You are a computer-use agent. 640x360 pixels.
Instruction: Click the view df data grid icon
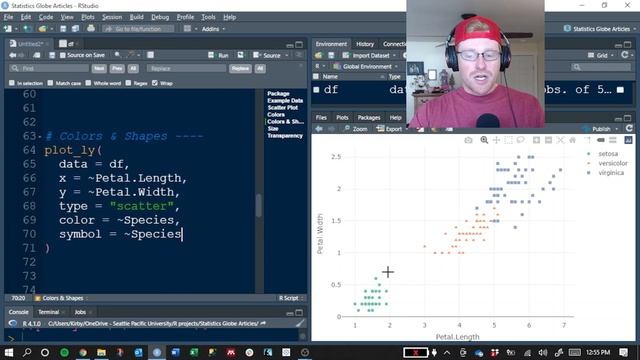[x=620, y=90]
